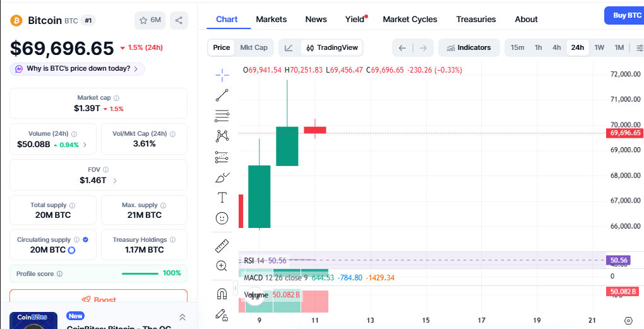Click the Profile score progress bar
Image resolution: width=644 pixels, height=329 pixels.
[140, 273]
